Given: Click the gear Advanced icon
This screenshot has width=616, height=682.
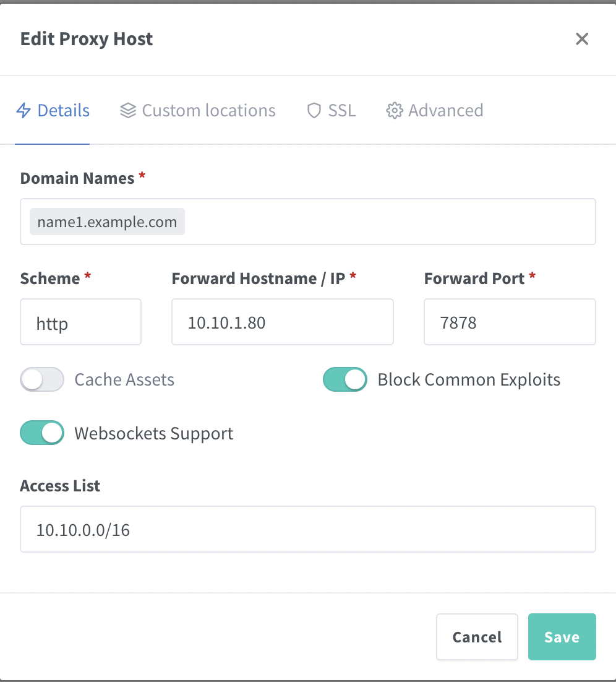Looking at the screenshot, I should coord(394,111).
